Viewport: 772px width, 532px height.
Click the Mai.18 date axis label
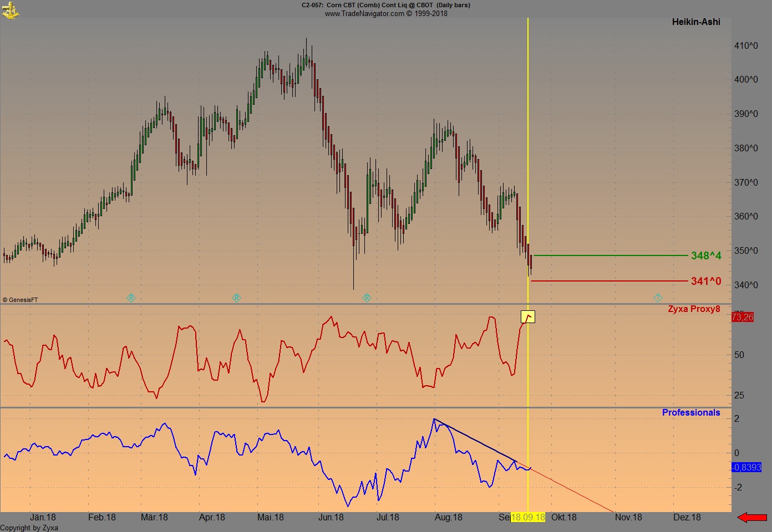(271, 517)
